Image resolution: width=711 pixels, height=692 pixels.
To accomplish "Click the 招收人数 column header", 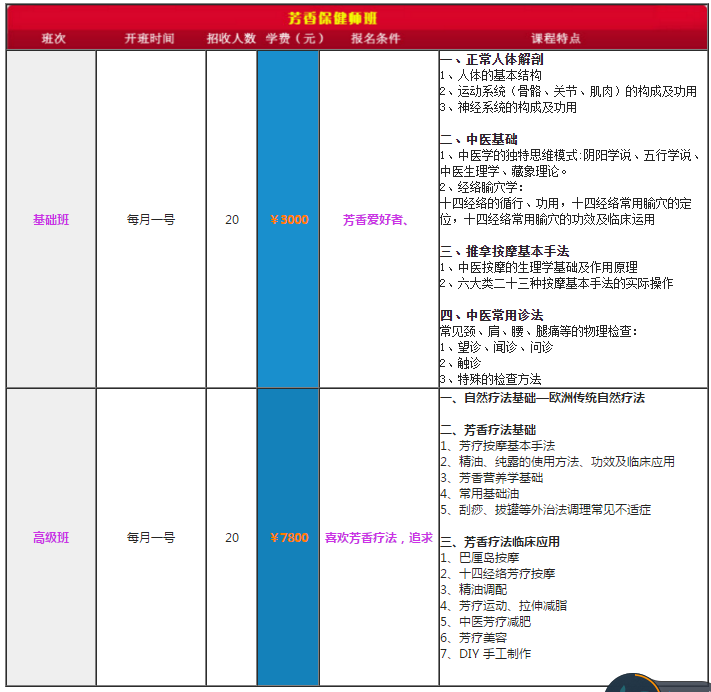I will point(232,39).
